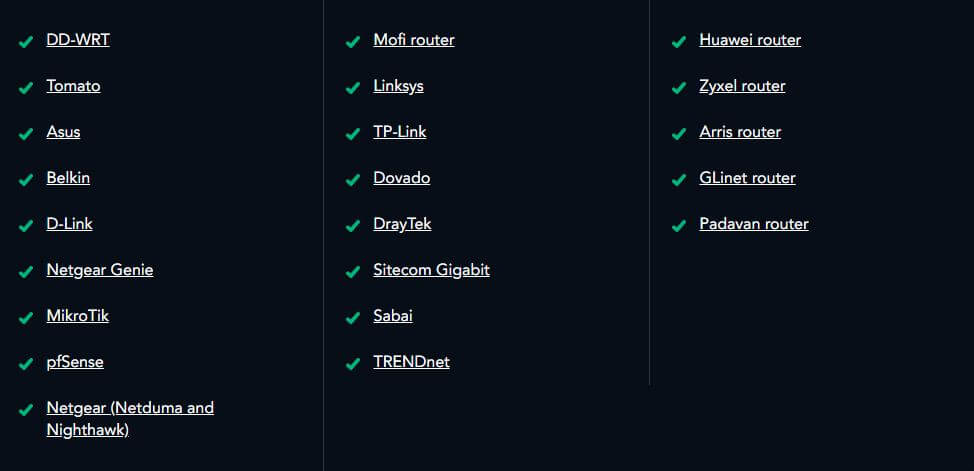Click the green checkmark next to Sabai
Viewport: 974px width, 471px height.
(x=352, y=318)
